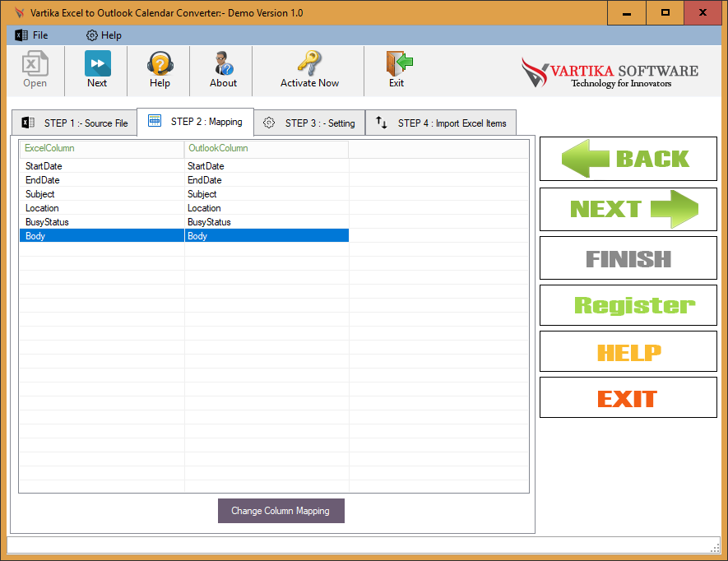Select Subject in the ExcelColumn list
Image resolution: width=728 pixels, height=561 pixels.
point(40,194)
